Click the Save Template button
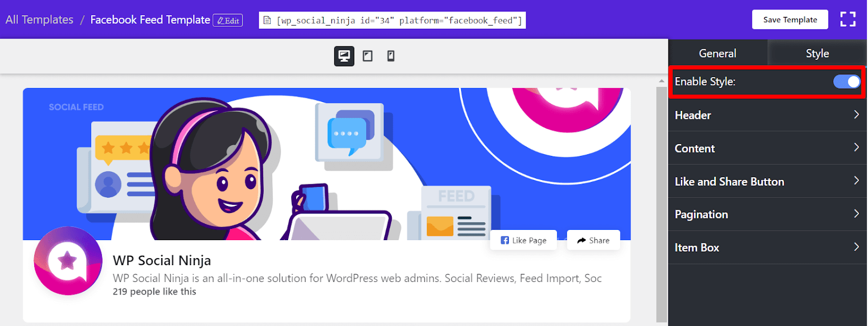The width and height of the screenshot is (868, 326). [790, 20]
